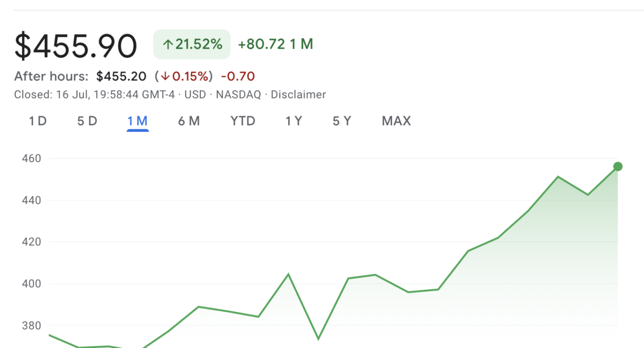
Task: Click the +80.72 1 M change text
Action: pos(275,44)
